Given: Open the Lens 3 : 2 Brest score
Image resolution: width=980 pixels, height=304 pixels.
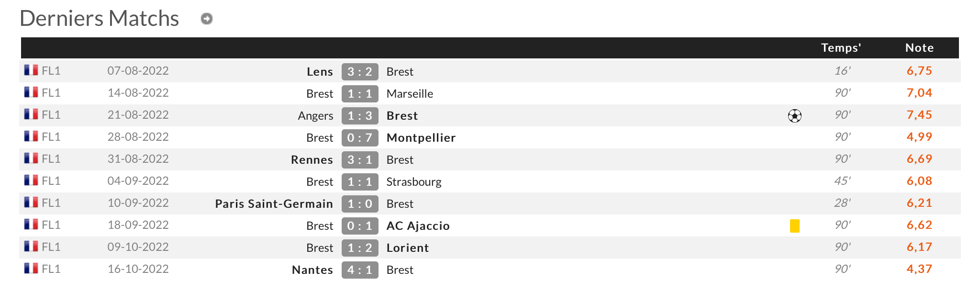Looking at the screenshot, I should point(360,72).
